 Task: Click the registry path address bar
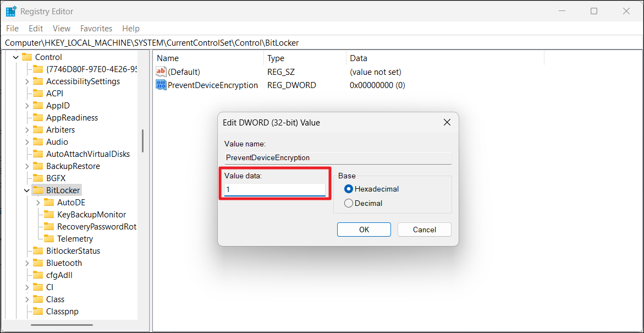pos(322,43)
